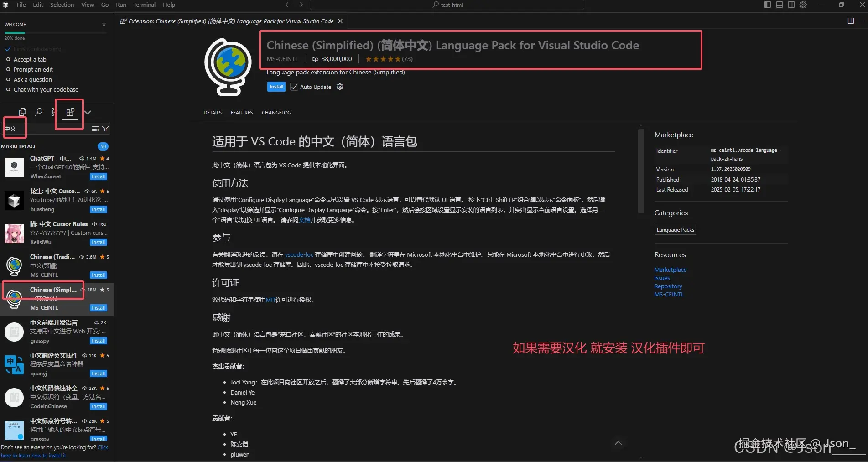This screenshot has width=868, height=462.
Task: Check the 'Prompt an edit' onboarding step
Action: (8, 69)
